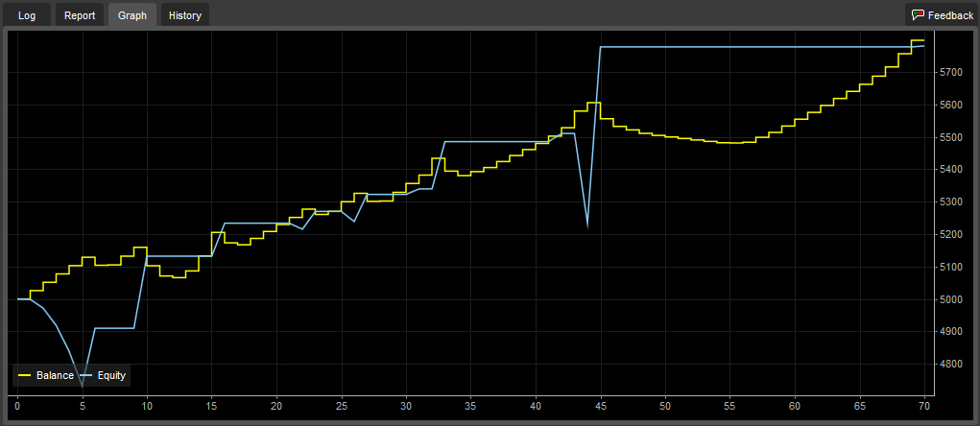This screenshot has height=426, width=980.
Task: Click the 25 x-axis label
Action: pos(342,406)
